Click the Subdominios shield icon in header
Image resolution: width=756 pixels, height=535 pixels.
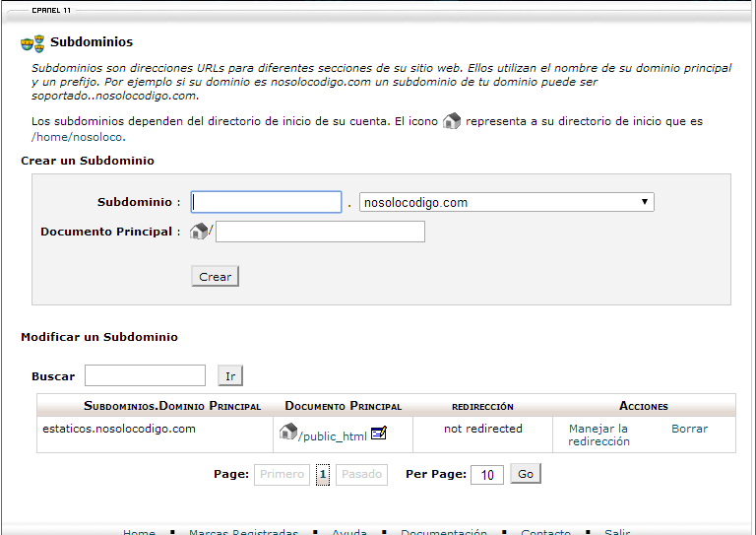pos(32,43)
